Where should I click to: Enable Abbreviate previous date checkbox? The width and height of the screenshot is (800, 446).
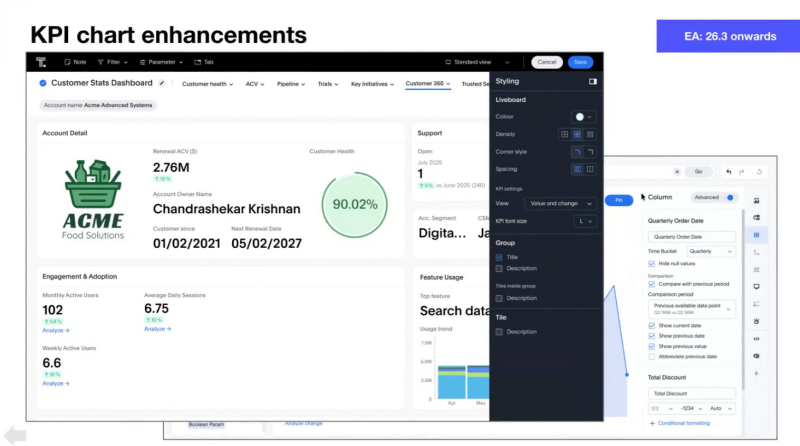click(652, 357)
